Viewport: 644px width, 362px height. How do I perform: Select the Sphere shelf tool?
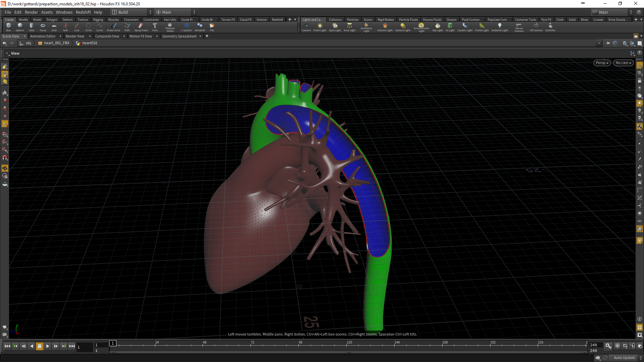coord(20,27)
